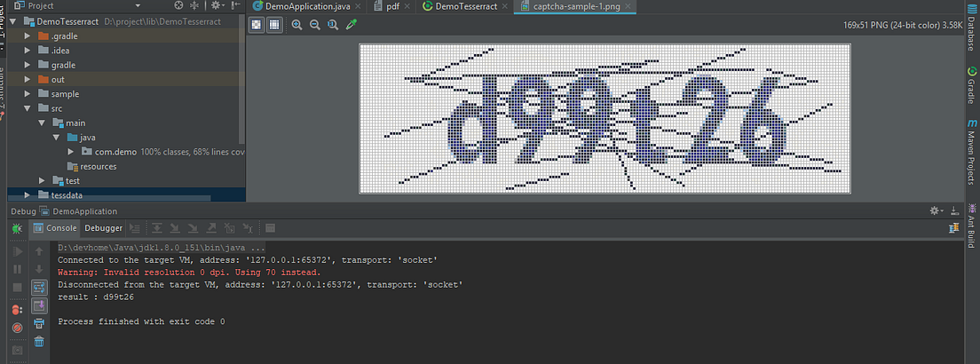
Task: Collapse all nodes in the Project panel
Action: pyautogui.click(x=194, y=5)
